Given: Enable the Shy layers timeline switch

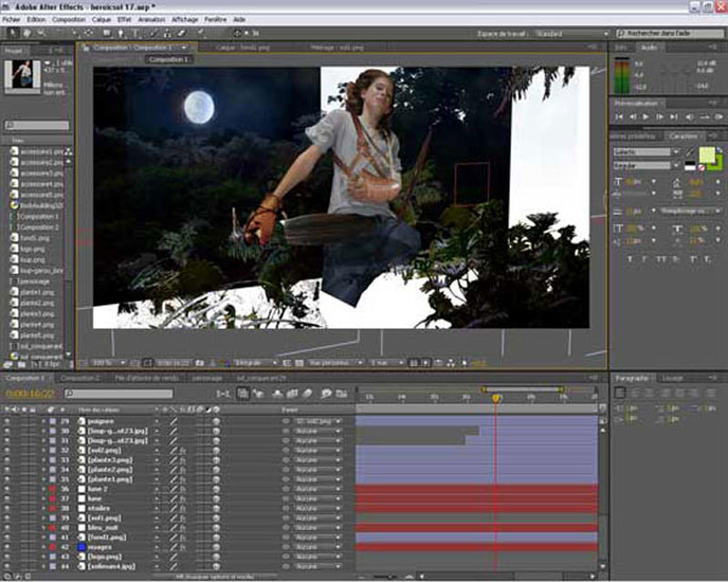Looking at the screenshot, I should [x=277, y=393].
